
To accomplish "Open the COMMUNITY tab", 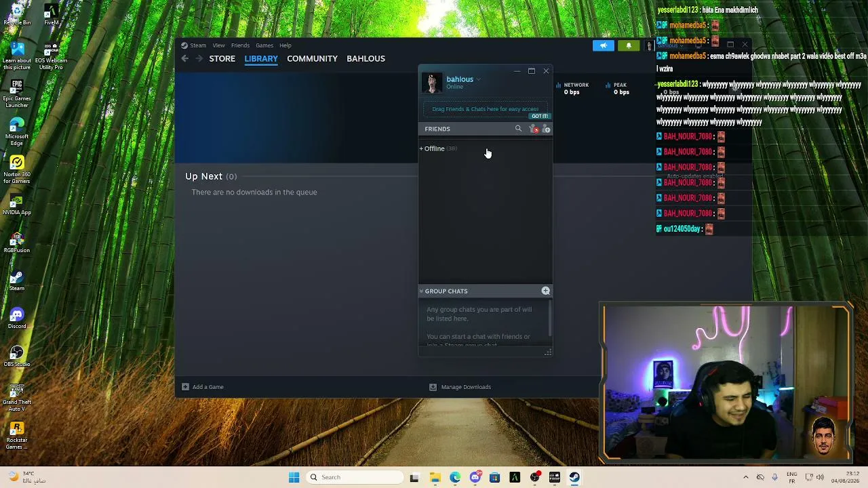I will [312, 58].
